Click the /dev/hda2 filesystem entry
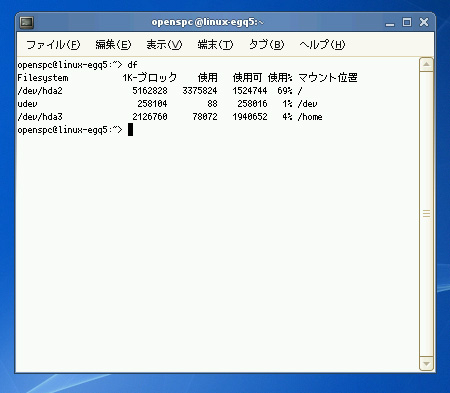 pos(40,91)
